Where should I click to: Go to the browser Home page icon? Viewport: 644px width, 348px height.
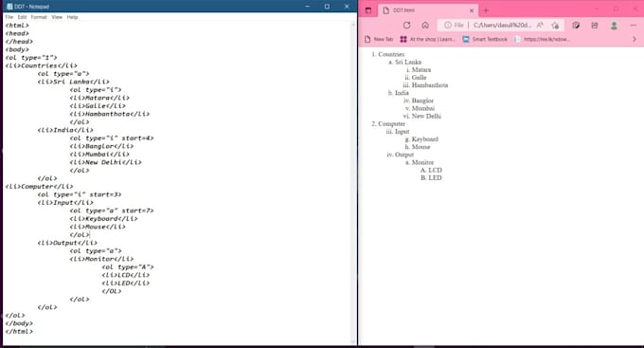tap(425, 25)
